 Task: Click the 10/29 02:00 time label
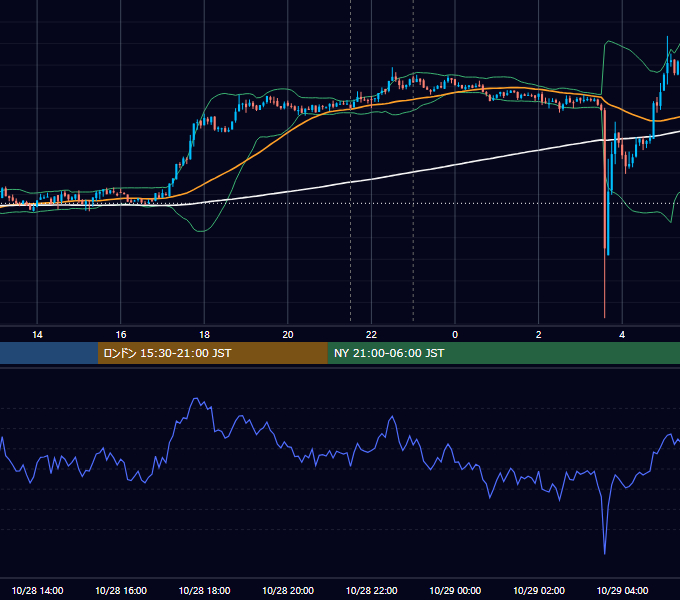click(x=539, y=590)
